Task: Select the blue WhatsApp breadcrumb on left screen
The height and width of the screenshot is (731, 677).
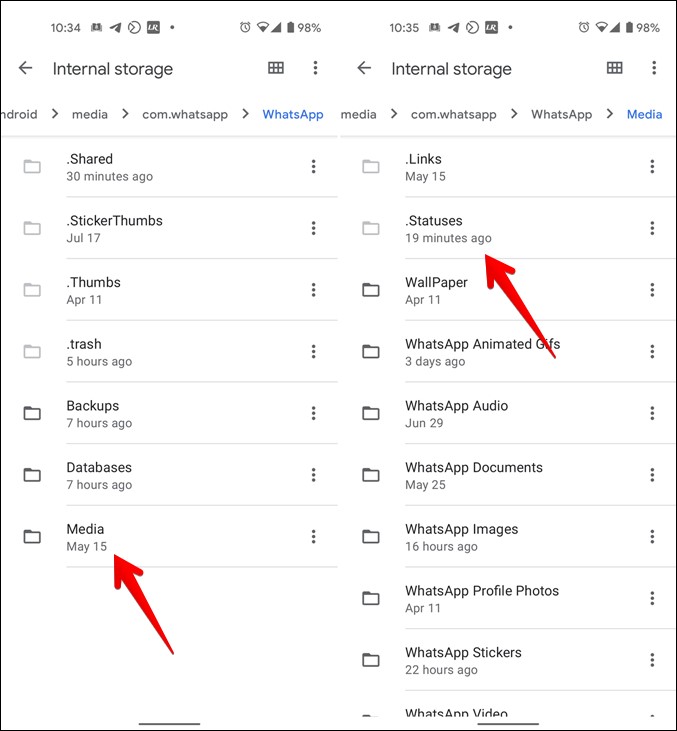Action: point(292,115)
